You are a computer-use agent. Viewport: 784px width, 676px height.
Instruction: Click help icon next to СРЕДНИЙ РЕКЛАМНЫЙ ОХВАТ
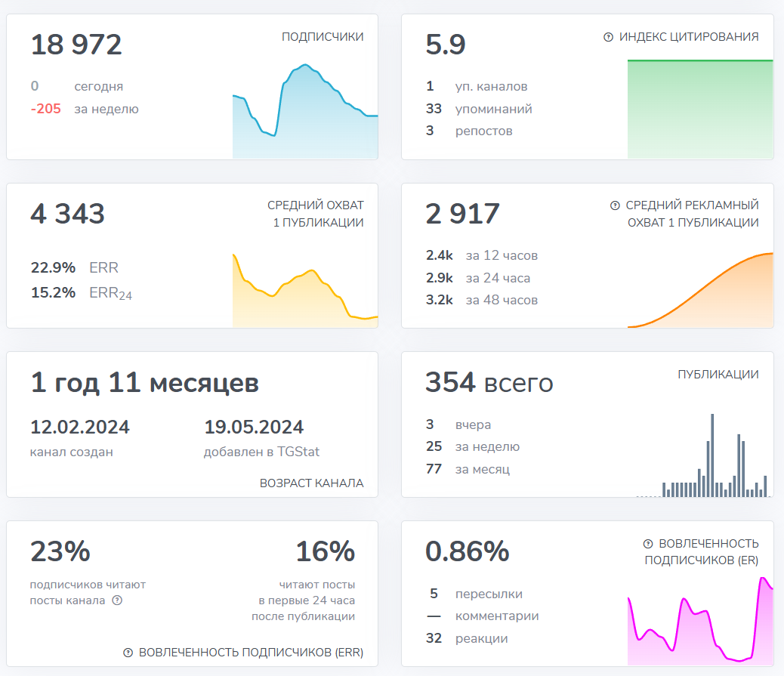[615, 205]
